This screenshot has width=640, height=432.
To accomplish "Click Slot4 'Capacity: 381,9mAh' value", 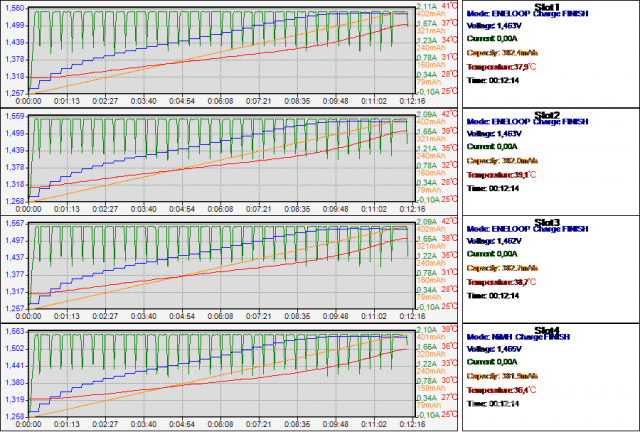I will 502,376.
